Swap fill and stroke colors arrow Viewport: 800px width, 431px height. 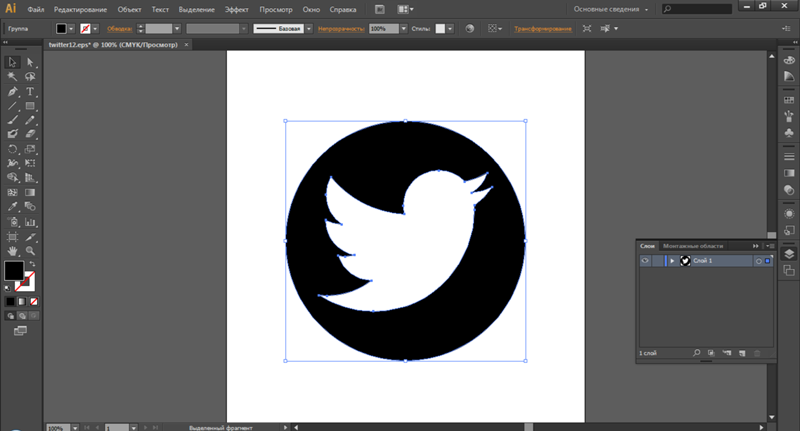[x=32, y=264]
